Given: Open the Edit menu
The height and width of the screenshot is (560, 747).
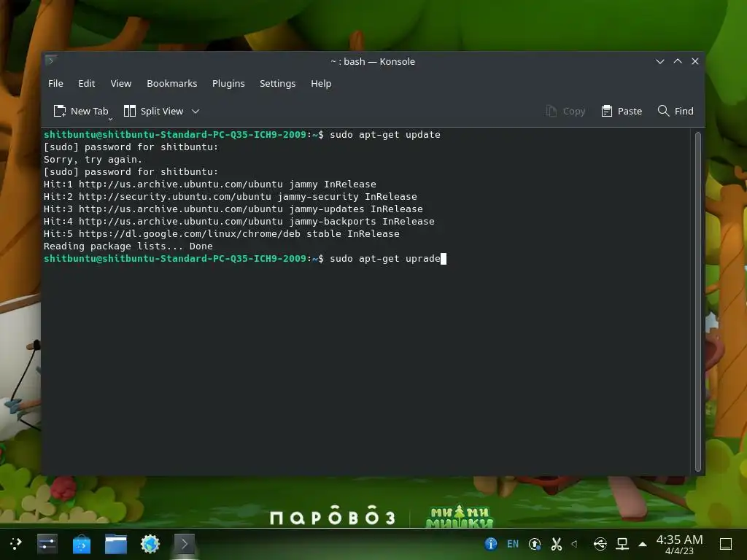Looking at the screenshot, I should coord(86,83).
